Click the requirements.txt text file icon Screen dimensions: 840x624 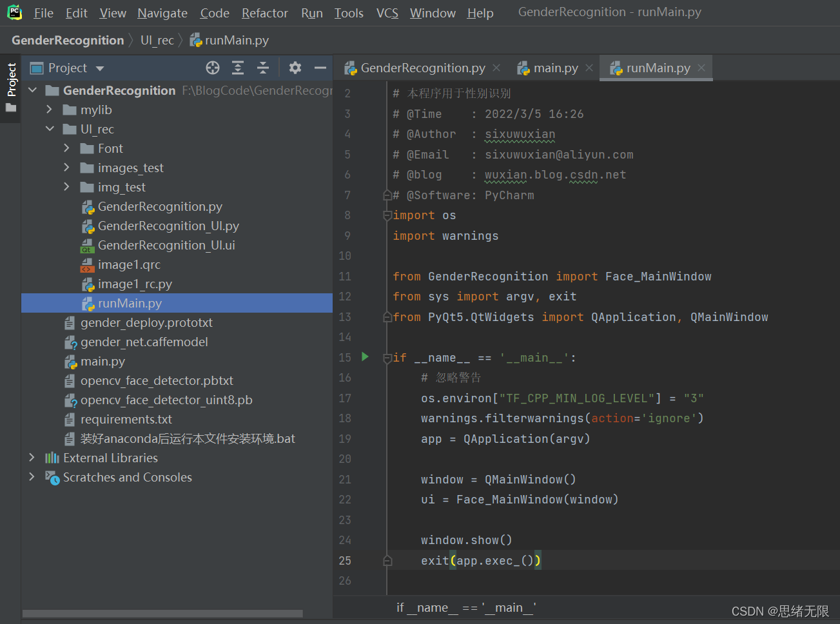click(x=70, y=420)
